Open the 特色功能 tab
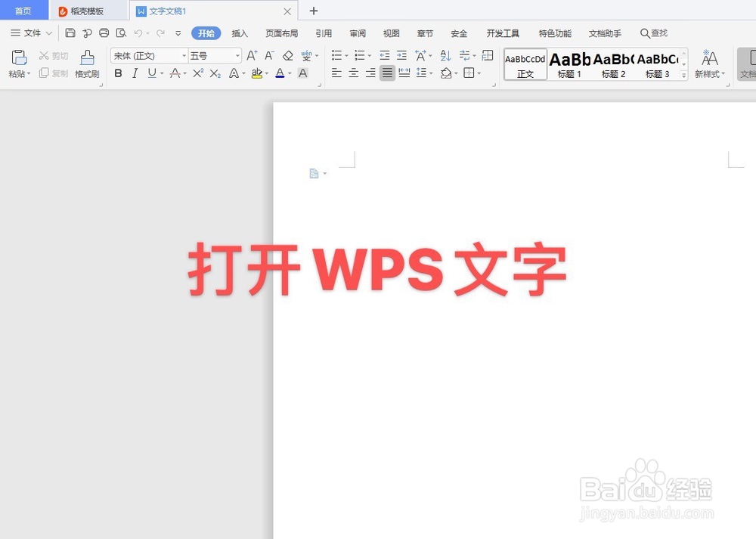The image size is (756, 539). pyautogui.click(x=555, y=33)
